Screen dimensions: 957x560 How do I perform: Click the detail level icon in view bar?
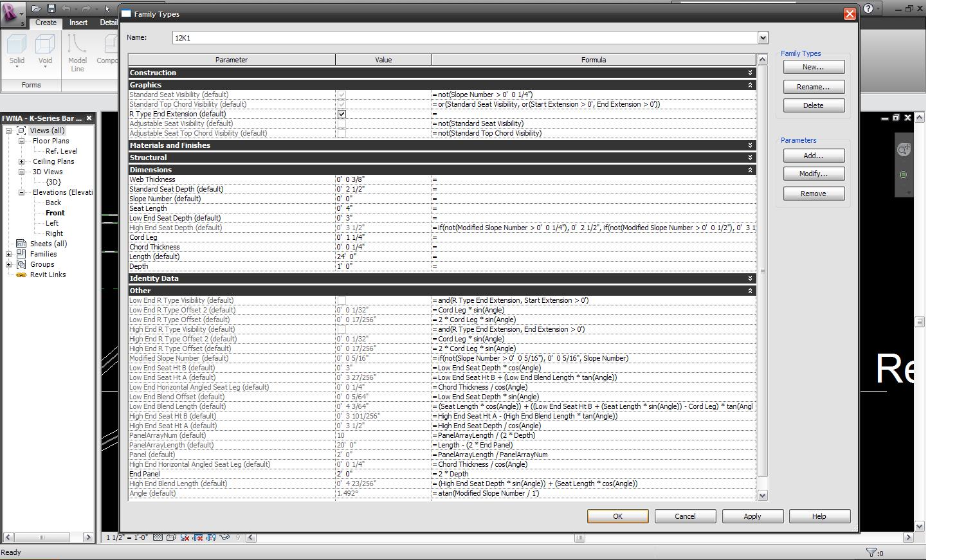pos(158,537)
